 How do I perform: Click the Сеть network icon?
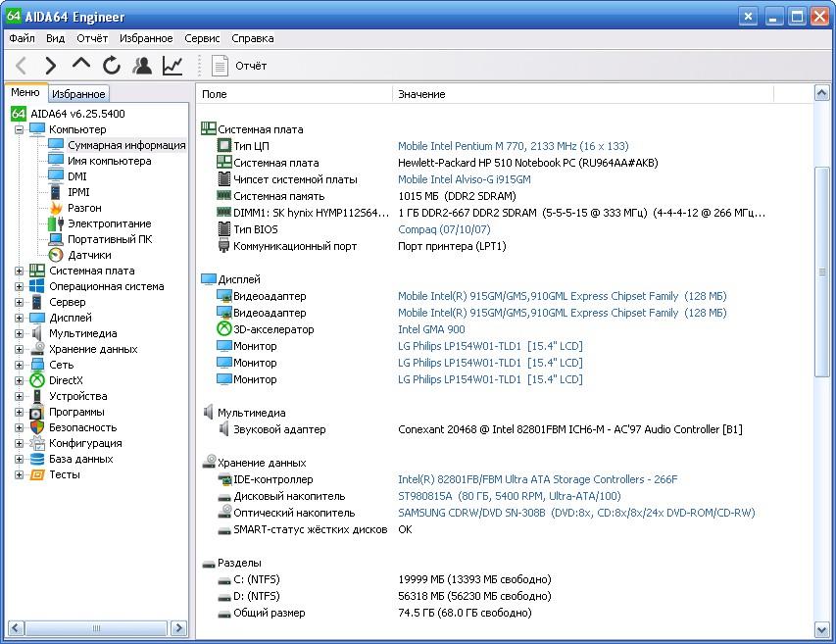click(x=37, y=365)
